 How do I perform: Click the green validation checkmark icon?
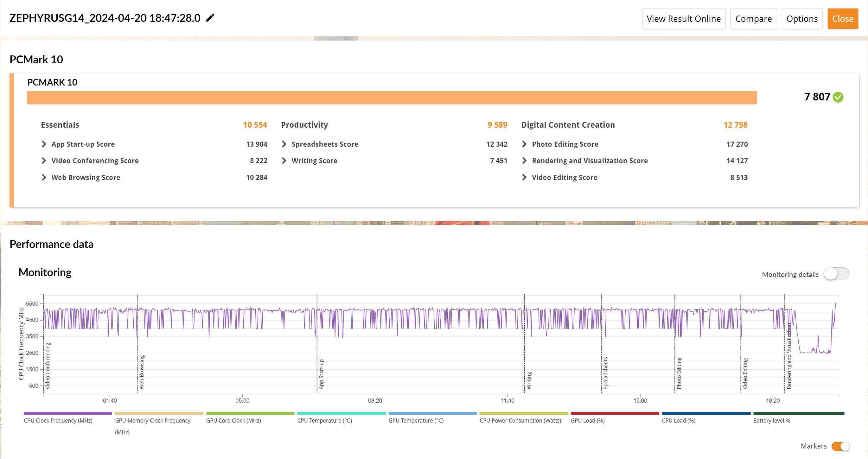[x=838, y=97]
